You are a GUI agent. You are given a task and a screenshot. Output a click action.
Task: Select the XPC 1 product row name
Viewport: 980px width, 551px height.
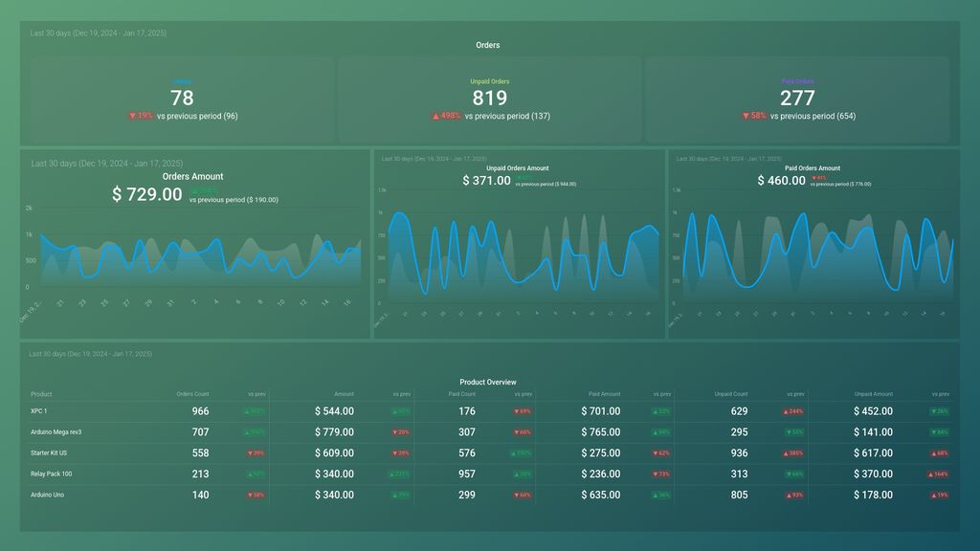[x=38, y=411]
